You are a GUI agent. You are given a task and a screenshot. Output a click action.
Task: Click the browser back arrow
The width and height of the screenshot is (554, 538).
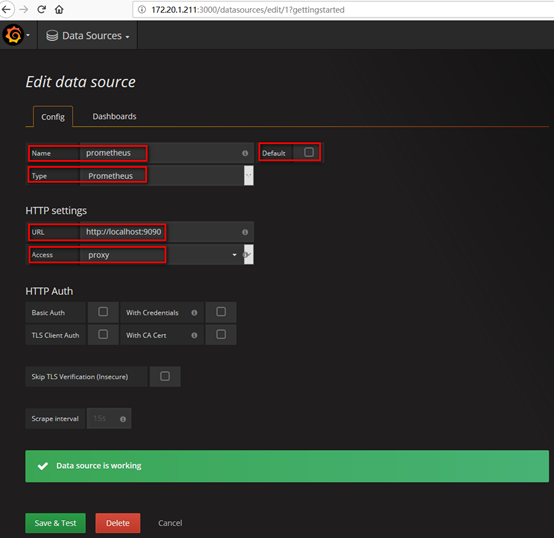coord(6,10)
